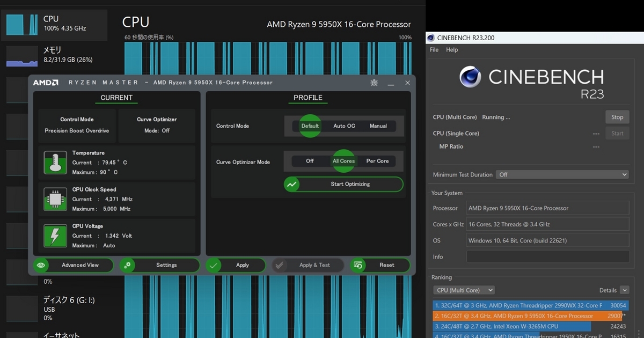Open Minimum Test Duration dropdown

click(x=562, y=174)
